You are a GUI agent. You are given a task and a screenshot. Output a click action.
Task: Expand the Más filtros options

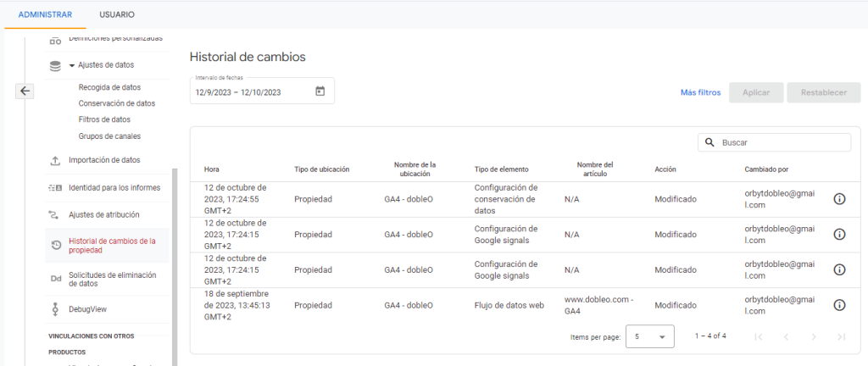click(x=700, y=92)
